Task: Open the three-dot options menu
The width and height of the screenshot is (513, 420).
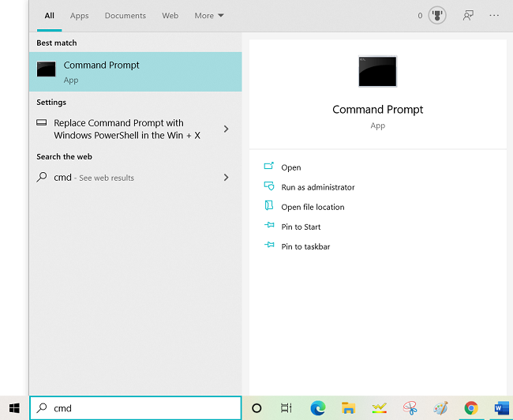Action: [494, 15]
